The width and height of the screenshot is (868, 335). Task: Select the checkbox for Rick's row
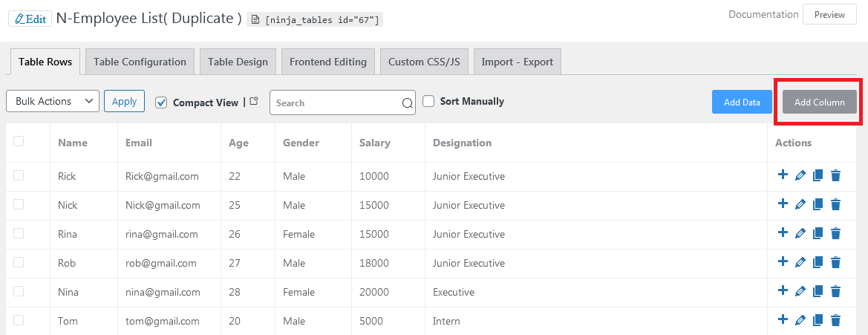tap(19, 175)
